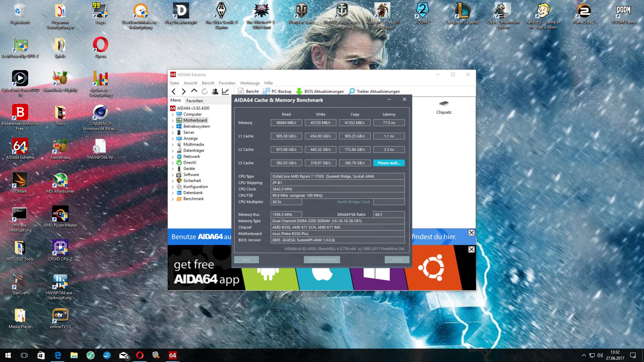
Task: Click the L1 Cache Write 454.00 GB/s value
Action: point(320,136)
